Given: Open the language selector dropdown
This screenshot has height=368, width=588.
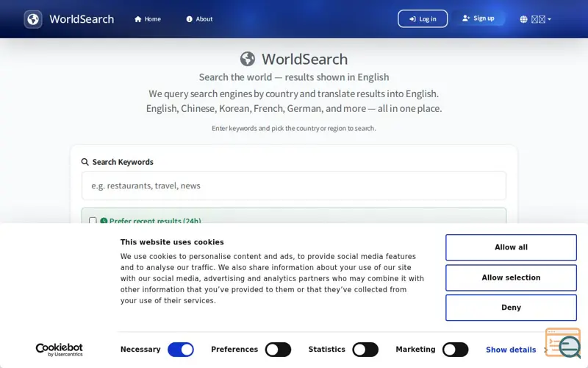Looking at the screenshot, I should [x=536, y=19].
